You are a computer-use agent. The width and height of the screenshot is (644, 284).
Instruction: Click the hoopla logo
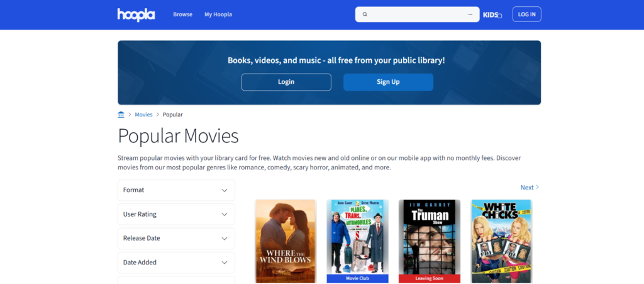[x=136, y=14]
